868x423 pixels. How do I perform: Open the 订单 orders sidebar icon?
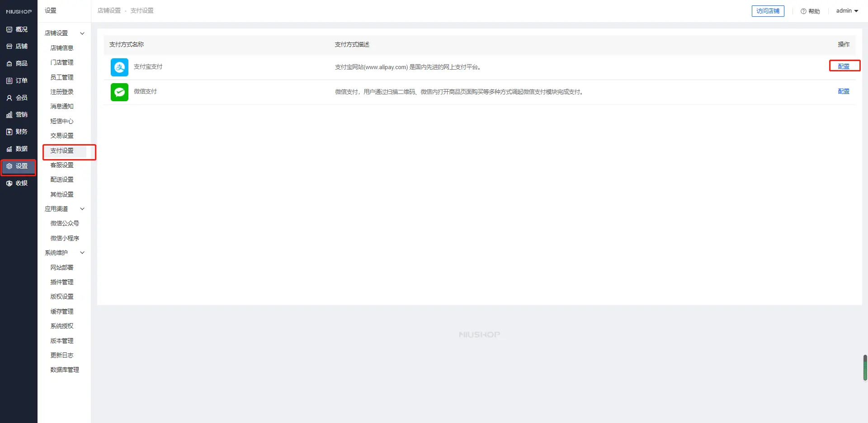pos(9,80)
